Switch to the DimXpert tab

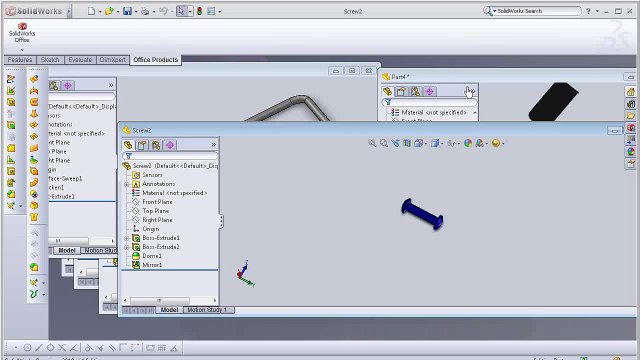[113, 60]
